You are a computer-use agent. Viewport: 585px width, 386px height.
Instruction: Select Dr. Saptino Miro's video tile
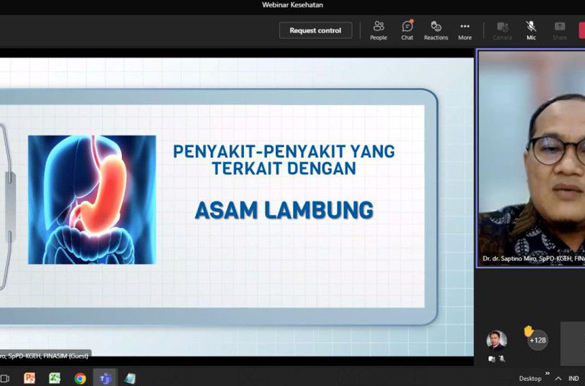pyautogui.click(x=531, y=158)
